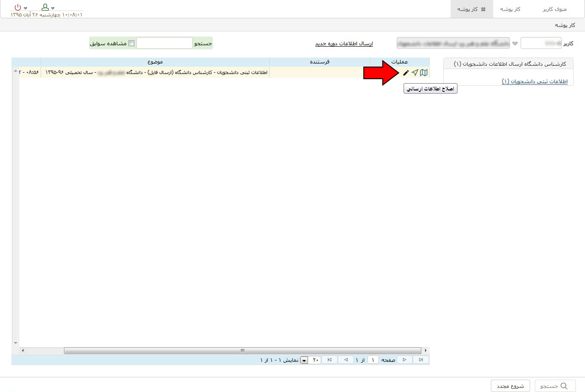
Task: Expand the user role dropdown next to کاربر
Action: (x=515, y=43)
